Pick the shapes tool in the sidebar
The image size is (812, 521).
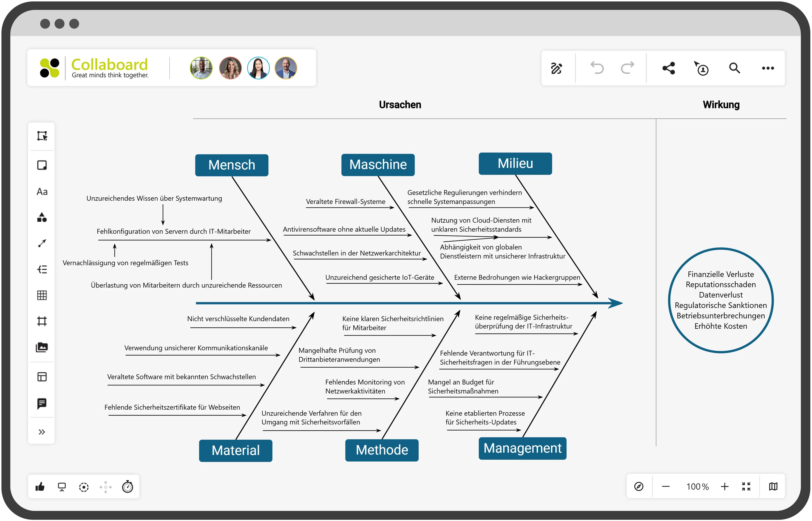pyautogui.click(x=42, y=218)
